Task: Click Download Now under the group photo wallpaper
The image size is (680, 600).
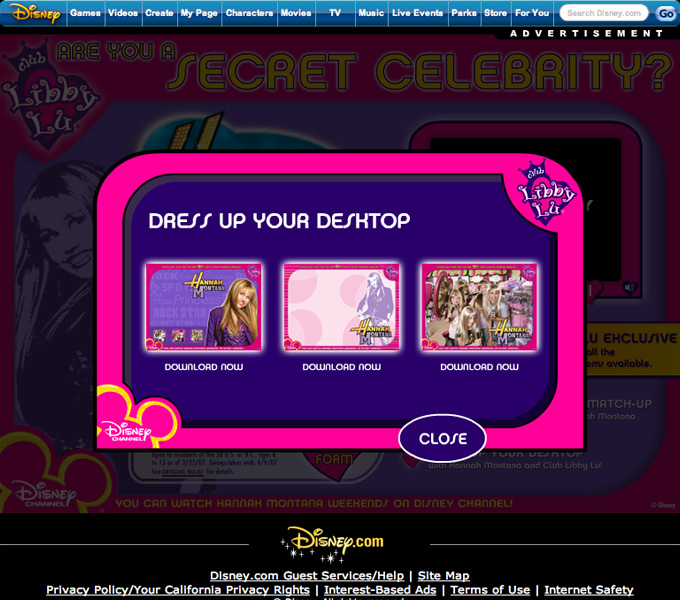Action: point(480,367)
